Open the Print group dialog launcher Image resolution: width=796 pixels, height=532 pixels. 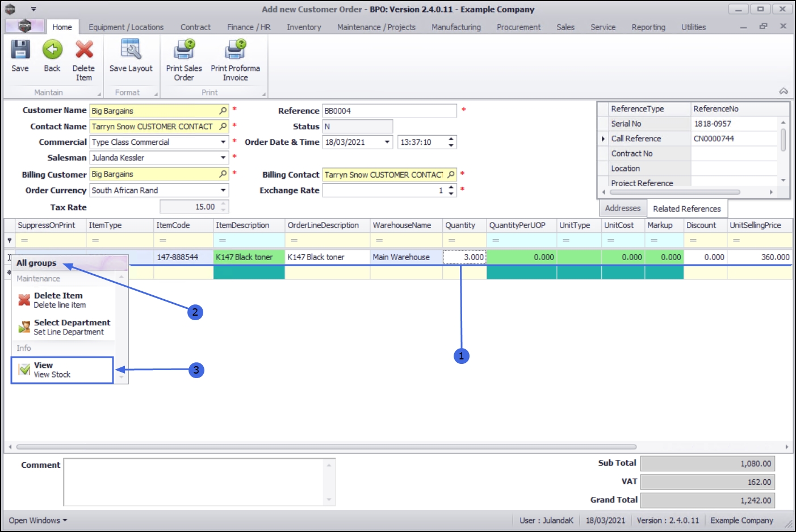[x=264, y=94]
